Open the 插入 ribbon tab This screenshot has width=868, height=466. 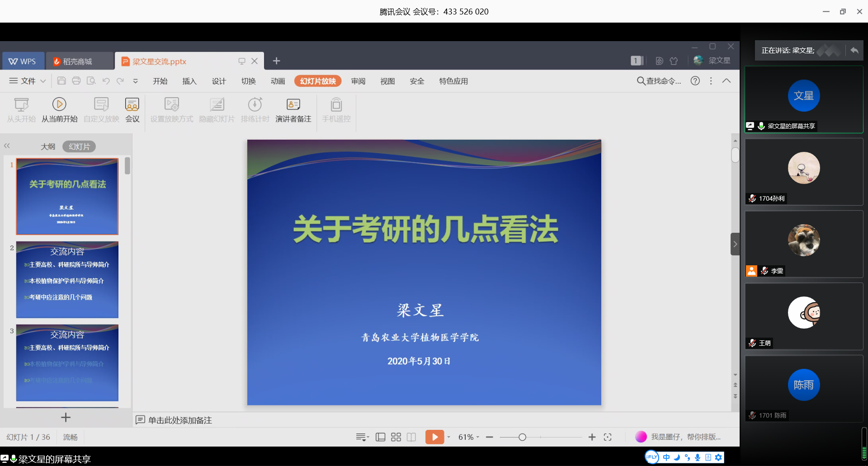point(189,81)
